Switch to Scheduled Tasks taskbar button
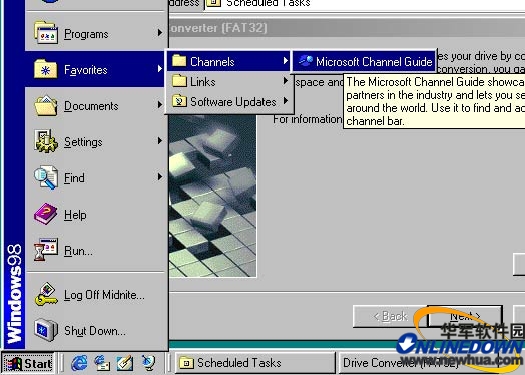Screen dimensions: 525x375 click(x=254, y=363)
